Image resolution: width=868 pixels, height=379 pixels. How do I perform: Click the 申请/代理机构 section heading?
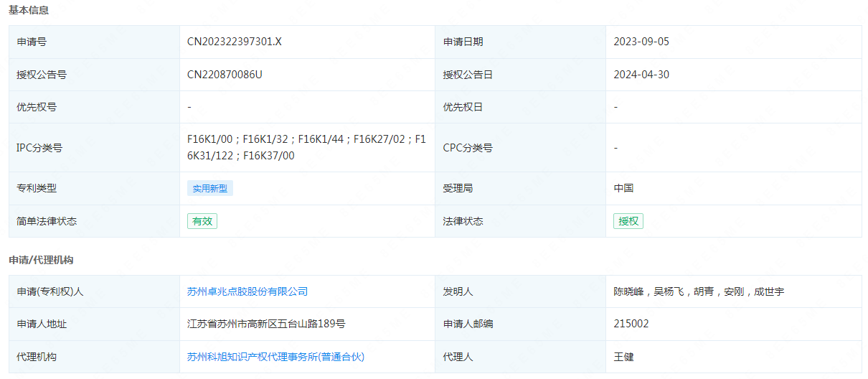coord(41,259)
